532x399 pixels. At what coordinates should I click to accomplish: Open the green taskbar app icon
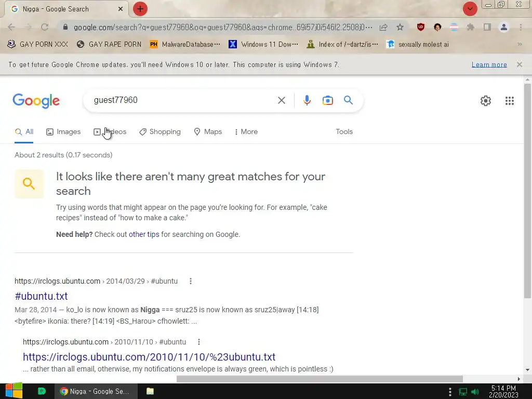pos(42,391)
